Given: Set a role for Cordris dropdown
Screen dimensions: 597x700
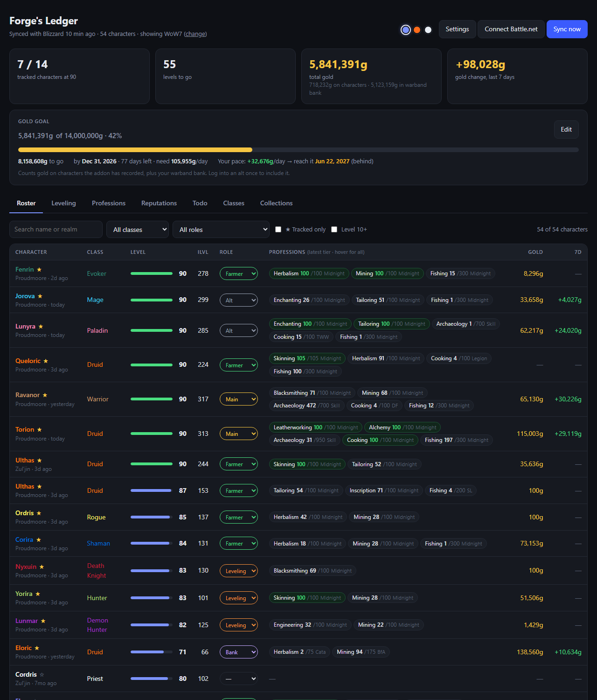Looking at the screenshot, I should (x=239, y=679).
